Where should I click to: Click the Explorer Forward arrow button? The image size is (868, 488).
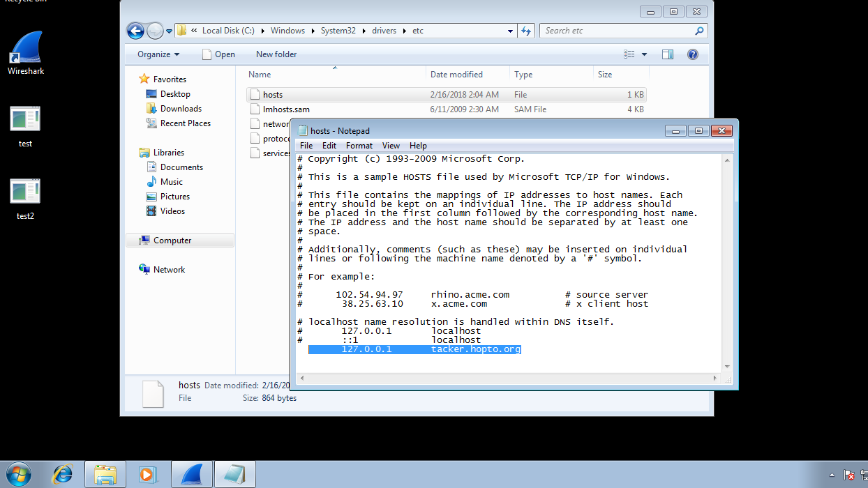click(x=155, y=31)
